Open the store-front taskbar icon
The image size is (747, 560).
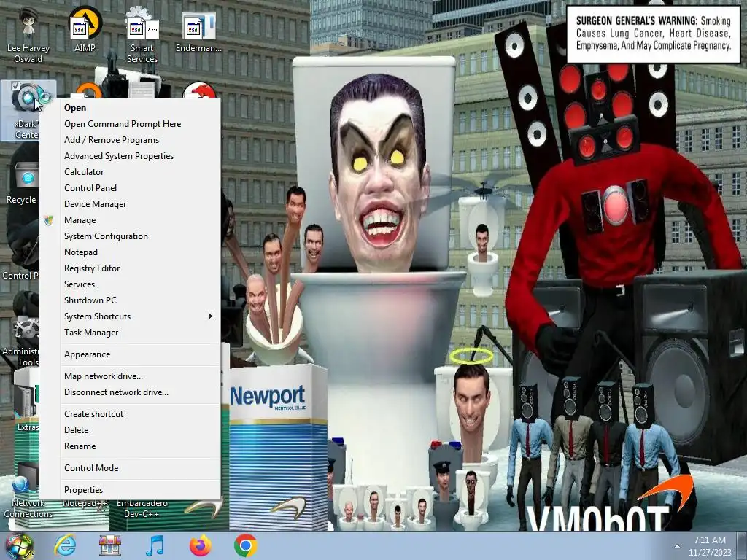(x=109, y=545)
